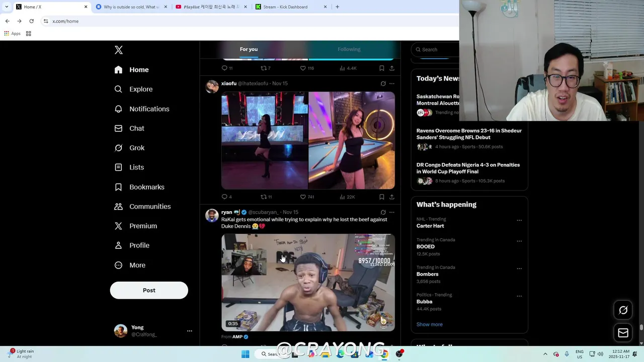This screenshot has width=644, height=362.
Task: Open Bombers trending topic
Action: pos(427,274)
